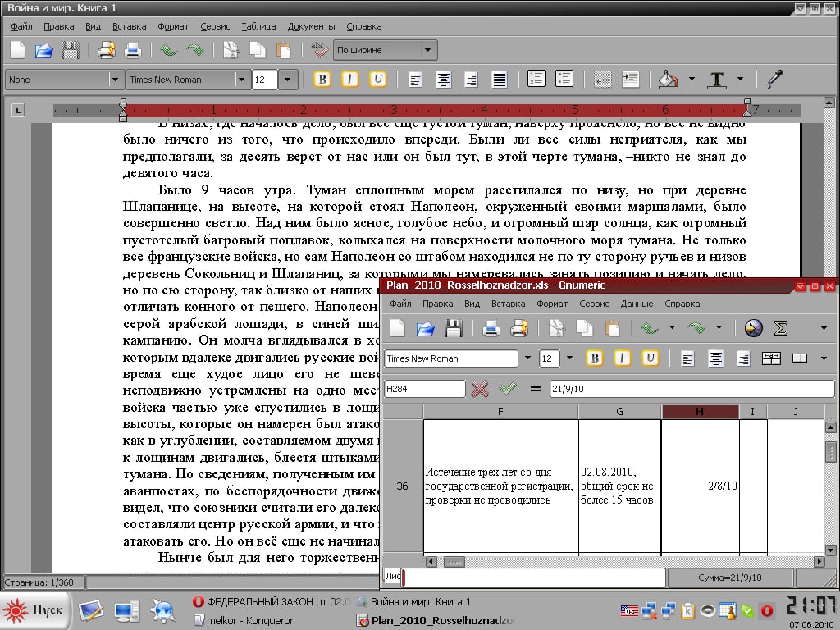Center text in word processor toolbar
Image resolution: width=840 pixels, height=630 pixels.
(x=443, y=80)
